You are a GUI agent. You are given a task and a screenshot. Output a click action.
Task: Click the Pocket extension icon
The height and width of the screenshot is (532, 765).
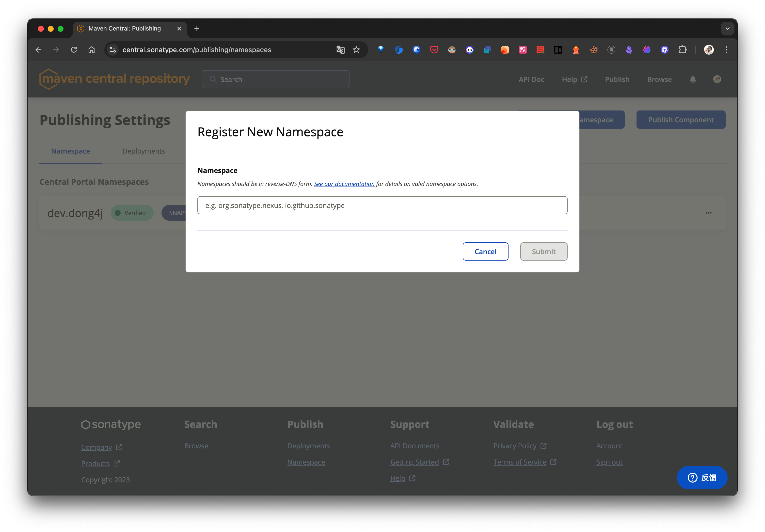point(434,50)
